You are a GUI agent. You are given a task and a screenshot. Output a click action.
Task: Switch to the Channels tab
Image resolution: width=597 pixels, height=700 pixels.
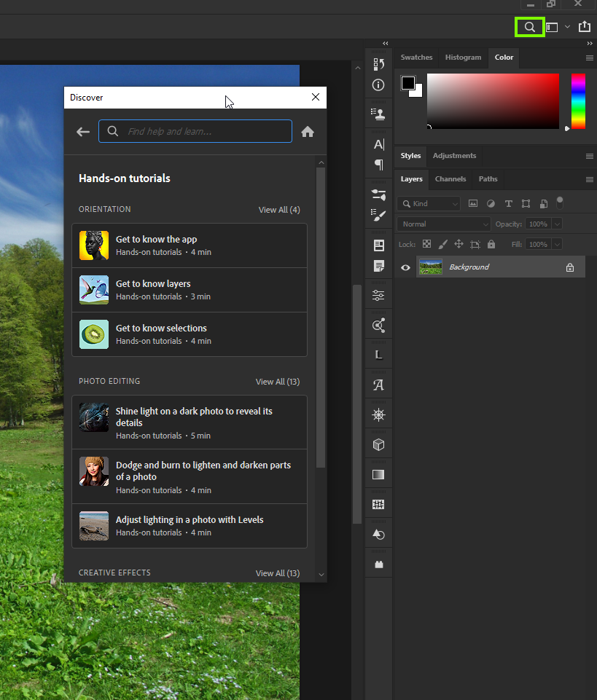click(x=450, y=179)
